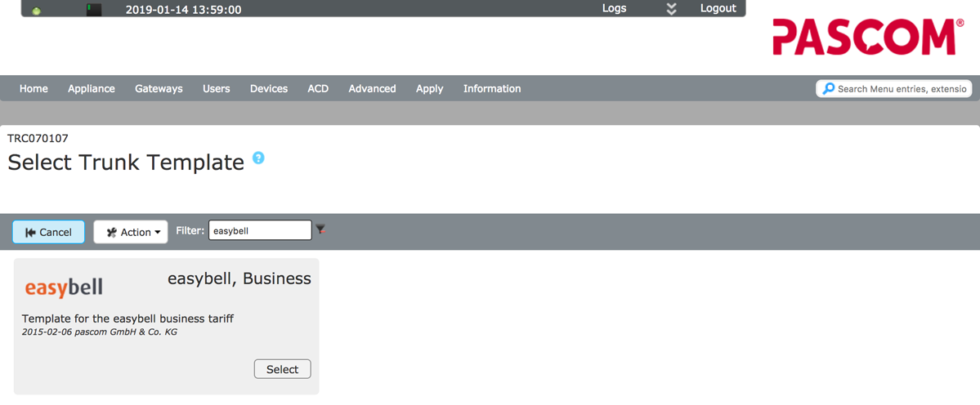Click the green system status indicator
The width and height of the screenshot is (980, 405).
(37, 10)
